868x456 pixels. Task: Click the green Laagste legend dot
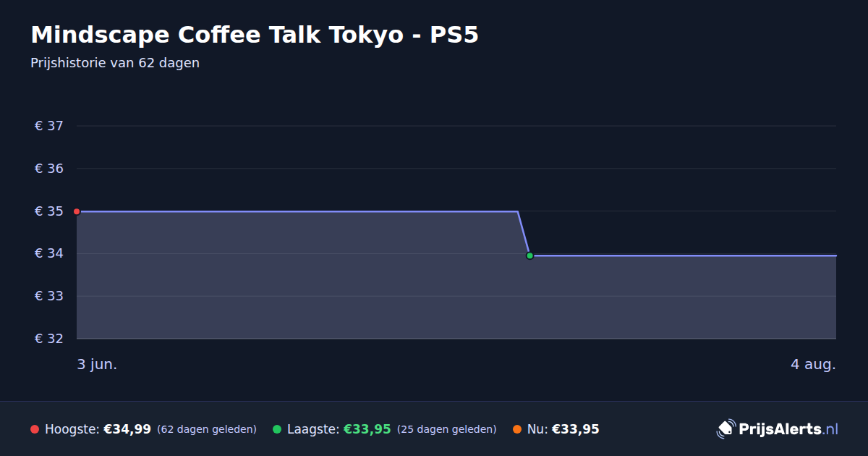click(277, 429)
